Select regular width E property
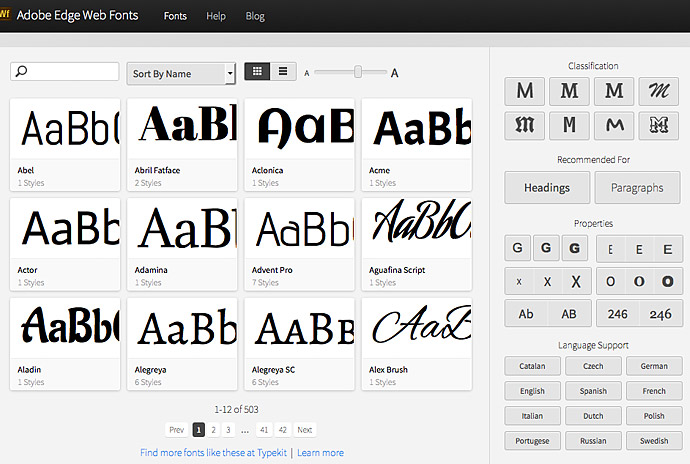690x464 pixels. (639, 250)
